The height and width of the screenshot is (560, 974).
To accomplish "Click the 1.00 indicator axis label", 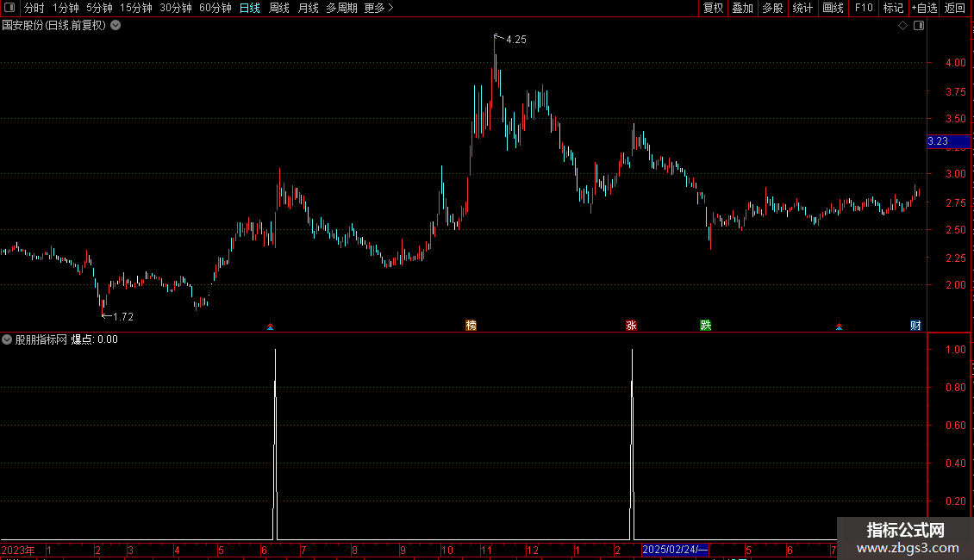I will pos(955,350).
